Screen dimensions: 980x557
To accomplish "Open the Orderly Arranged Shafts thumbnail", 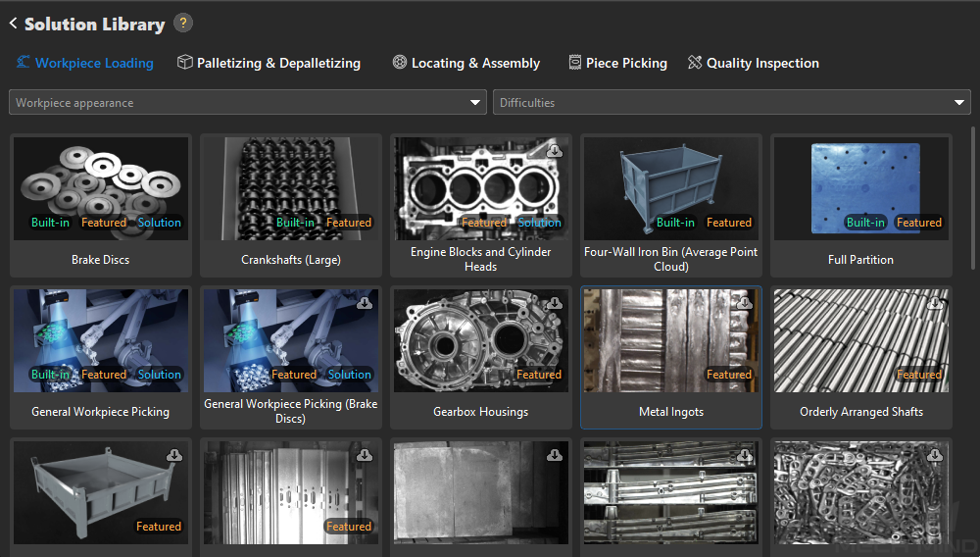I will (x=861, y=340).
